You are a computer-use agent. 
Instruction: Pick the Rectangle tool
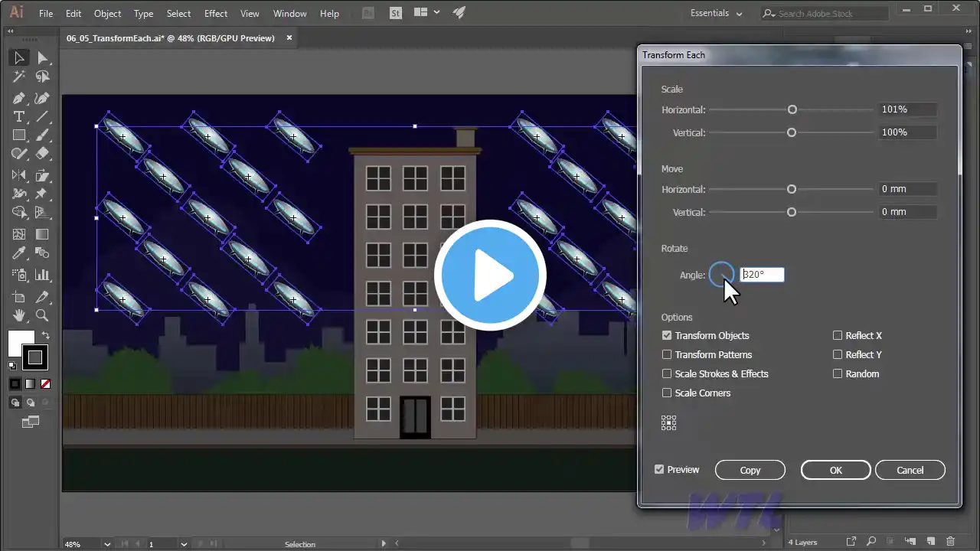coord(19,135)
